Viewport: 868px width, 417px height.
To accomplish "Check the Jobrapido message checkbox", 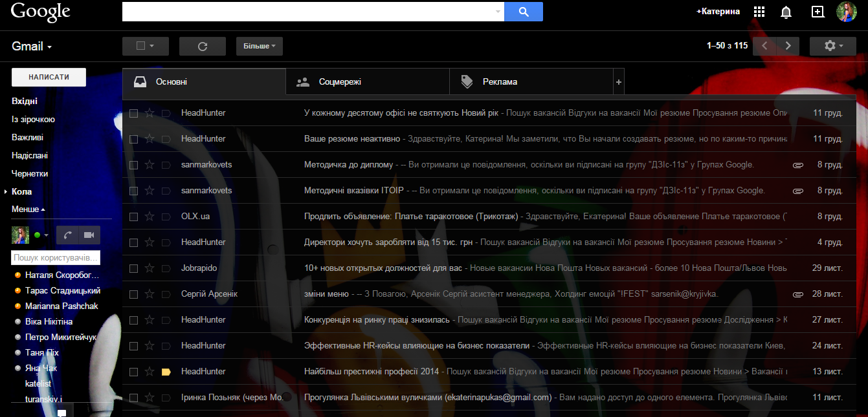I will [x=133, y=268].
